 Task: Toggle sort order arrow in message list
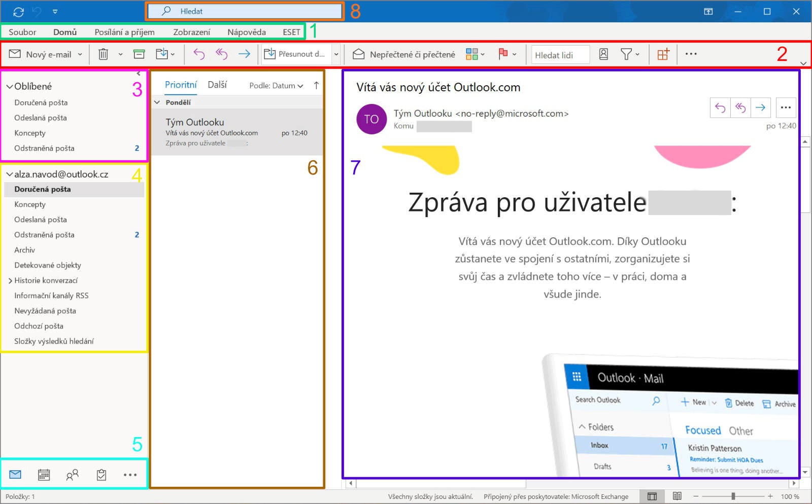[316, 86]
